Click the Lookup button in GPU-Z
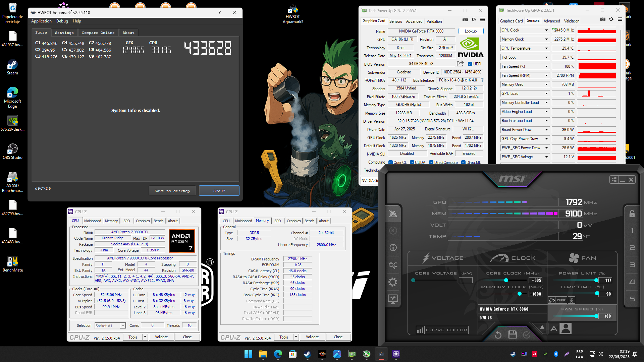The image size is (644, 362). click(x=471, y=31)
